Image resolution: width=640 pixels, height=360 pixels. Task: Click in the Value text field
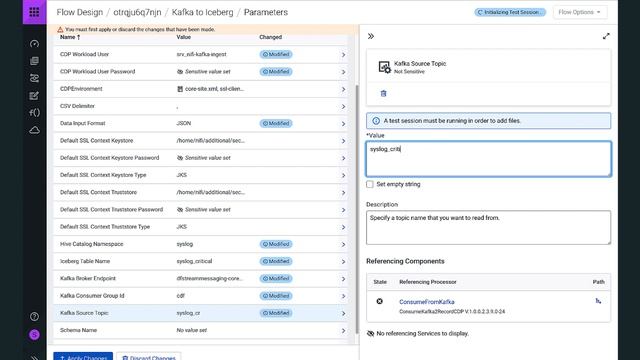tap(489, 159)
